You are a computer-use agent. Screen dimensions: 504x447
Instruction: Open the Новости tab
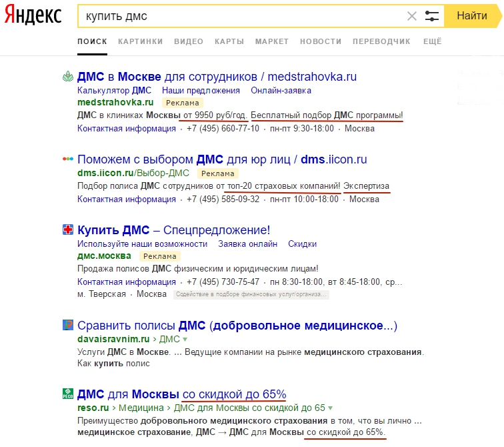[x=321, y=41]
